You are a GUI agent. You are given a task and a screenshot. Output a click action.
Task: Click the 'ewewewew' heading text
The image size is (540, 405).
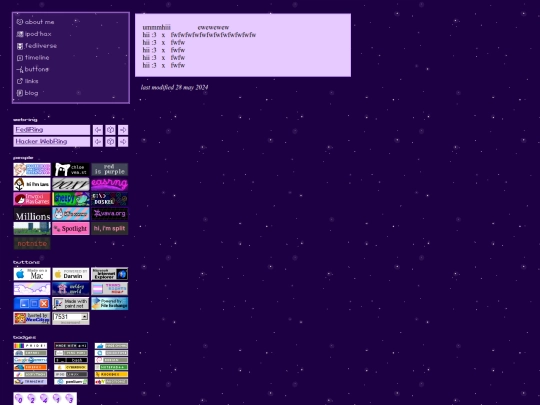click(214, 27)
